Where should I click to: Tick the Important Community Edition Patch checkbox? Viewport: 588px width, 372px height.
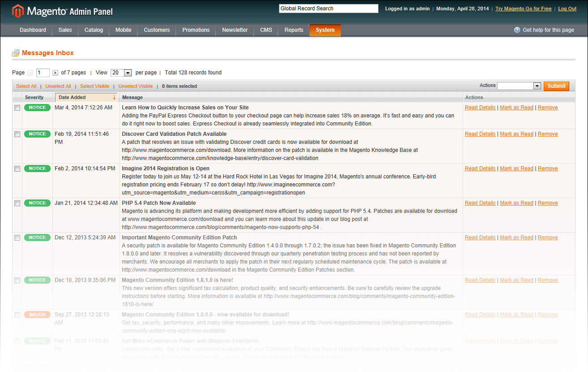17,238
